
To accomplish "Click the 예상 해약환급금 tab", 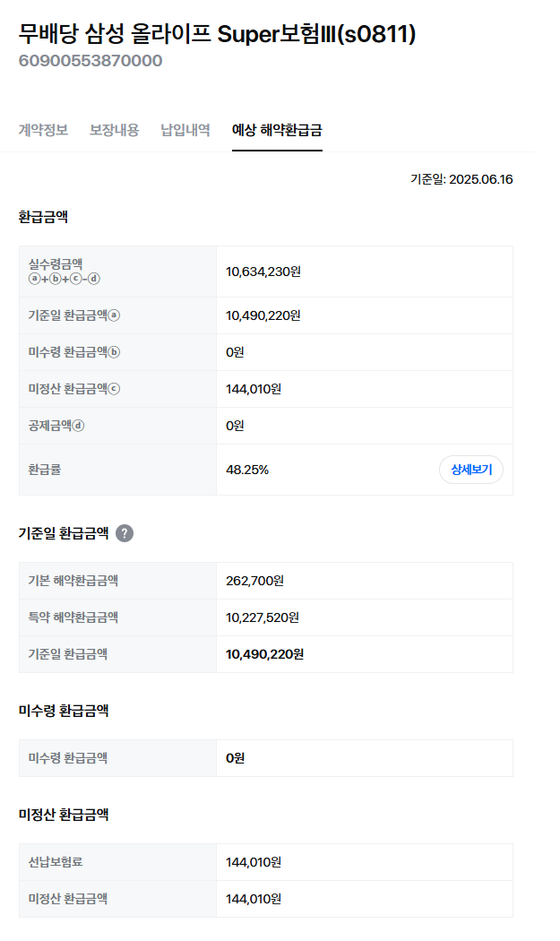I will 277,130.
